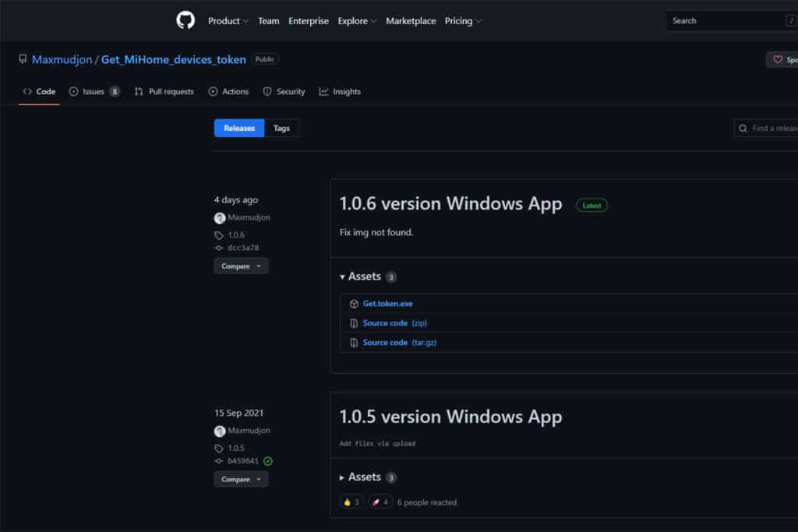Open the Pull requests tab
Viewport: 798px width, 532px height.
pos(164,92)
